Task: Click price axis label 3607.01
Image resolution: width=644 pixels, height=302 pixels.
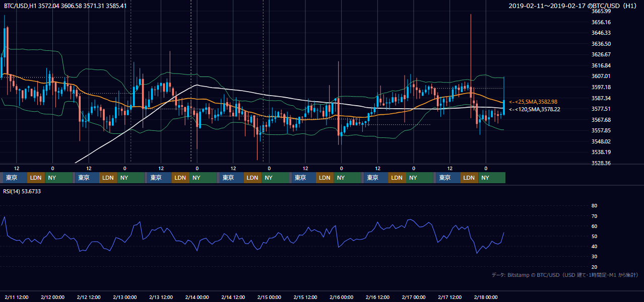Action: [601, 76]
